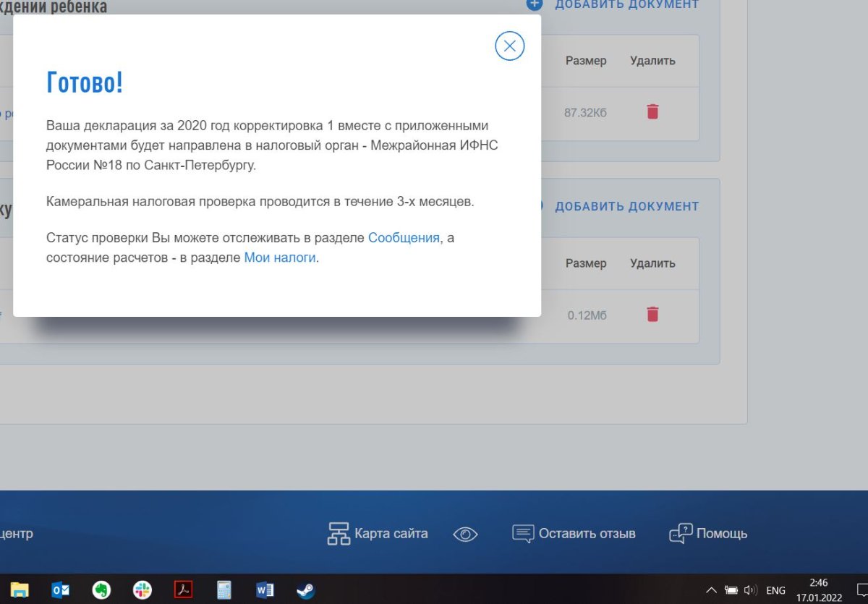Image resolution: width=868 pixels, height=604 pixels.
Task: Delete the 87.32Кб document via trash icon
Action: (x=652, y=111)
